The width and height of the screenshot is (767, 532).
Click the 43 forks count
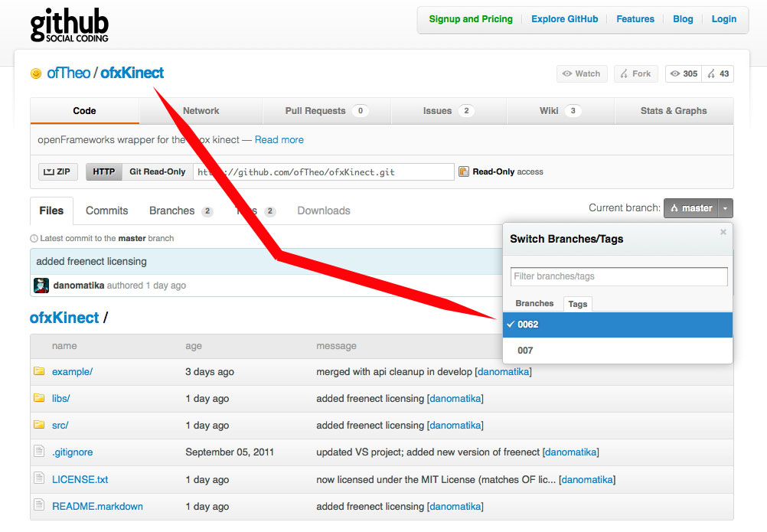(718, 73)
